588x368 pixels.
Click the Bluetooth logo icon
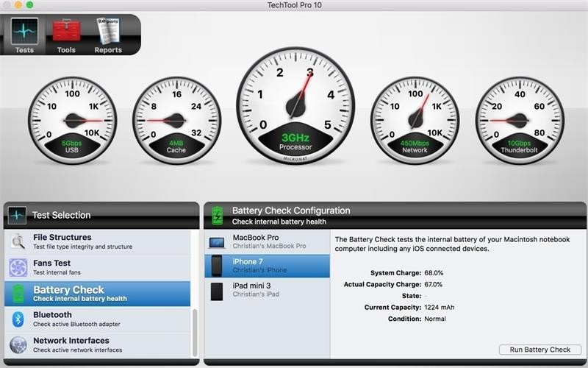click(18, 319)
